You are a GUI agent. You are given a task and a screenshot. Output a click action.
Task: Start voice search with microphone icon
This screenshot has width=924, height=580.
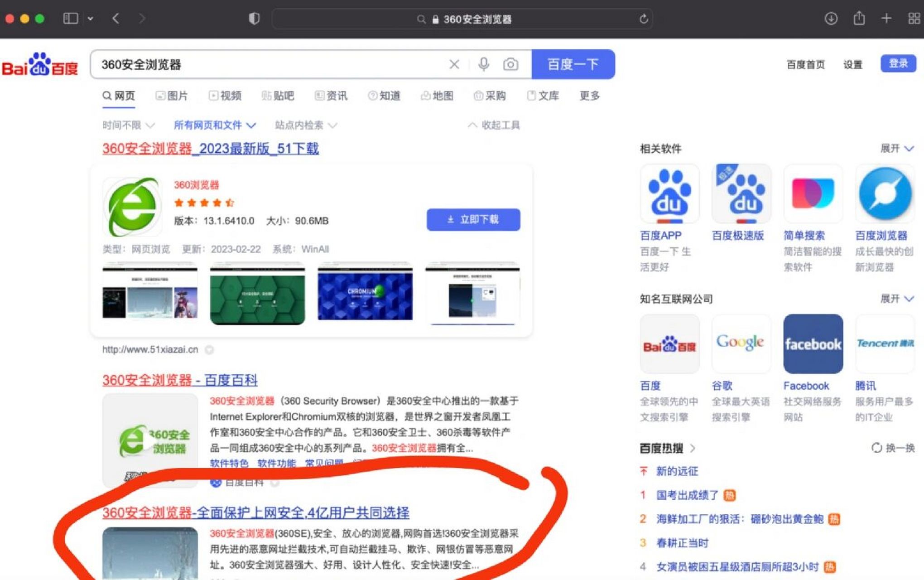(x=484, y=64)
